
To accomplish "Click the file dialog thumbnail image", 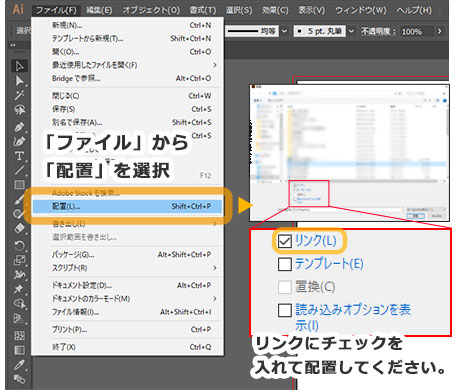I will click(x=349, y=153).
